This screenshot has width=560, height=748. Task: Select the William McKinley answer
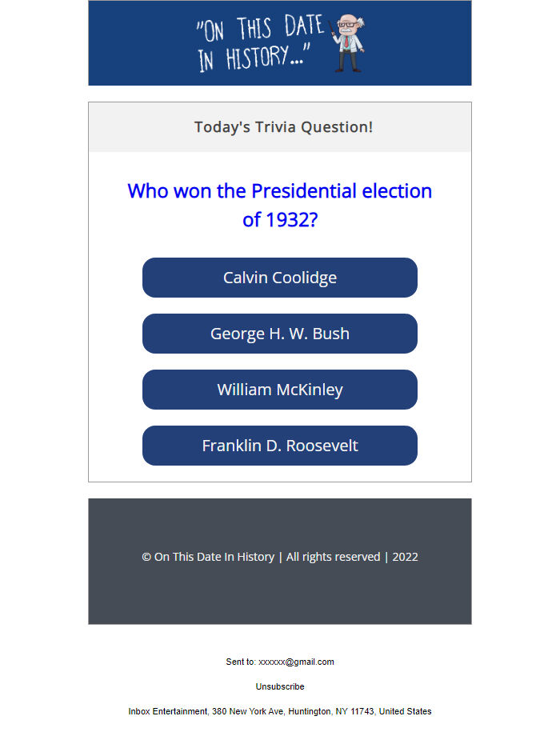click(x=279, y=390)
